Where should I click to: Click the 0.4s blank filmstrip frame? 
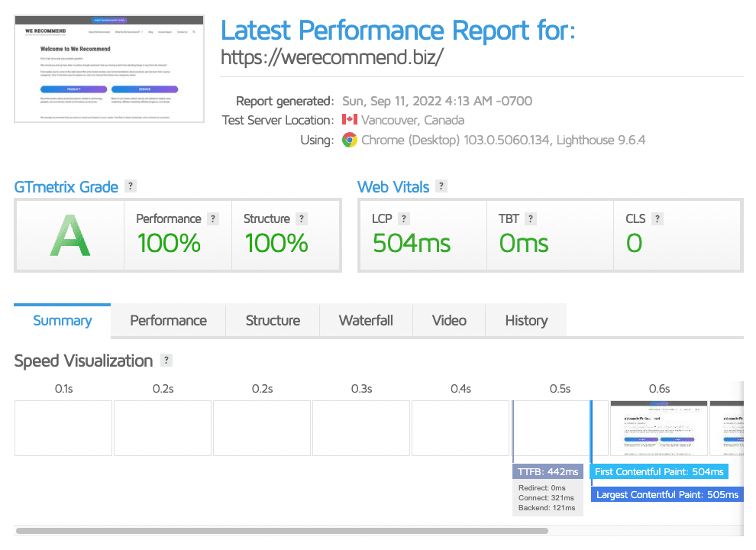pos(460,428)
